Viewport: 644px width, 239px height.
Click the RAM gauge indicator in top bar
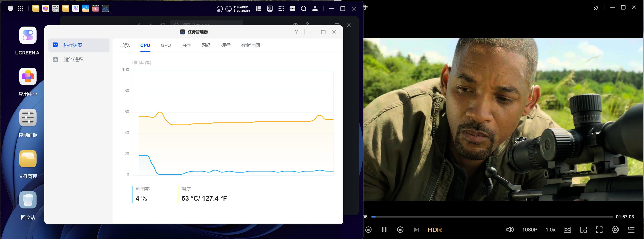point(228,9)
